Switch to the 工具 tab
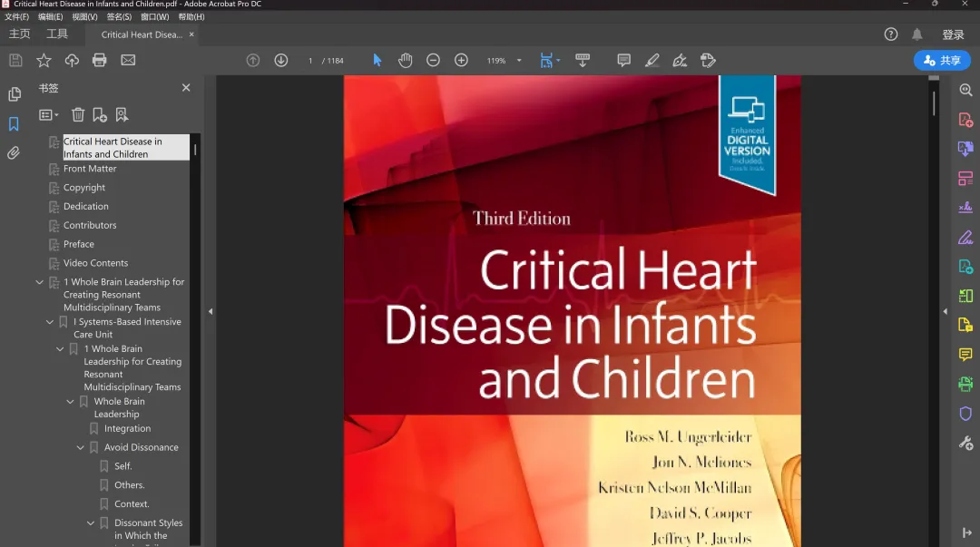The height and width of the screenshot is (547, 980). pos(57,34)
